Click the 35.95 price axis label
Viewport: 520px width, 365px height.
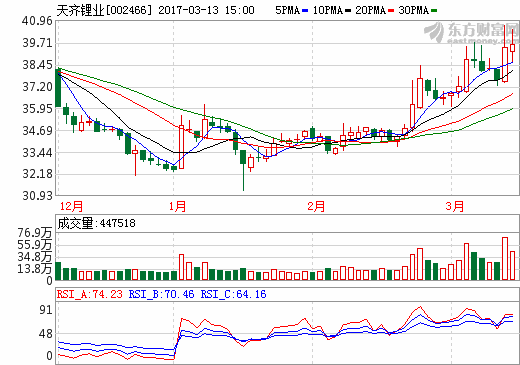(x=37, y=109)
